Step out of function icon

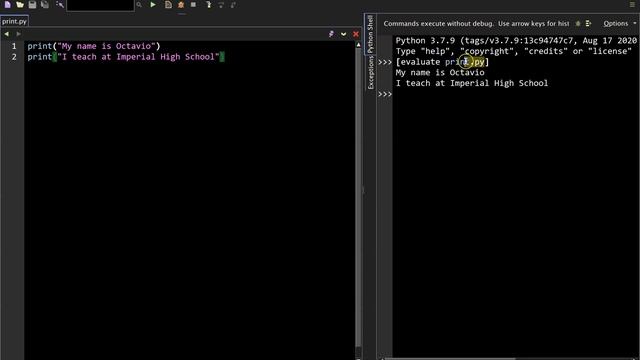point(233,4)
